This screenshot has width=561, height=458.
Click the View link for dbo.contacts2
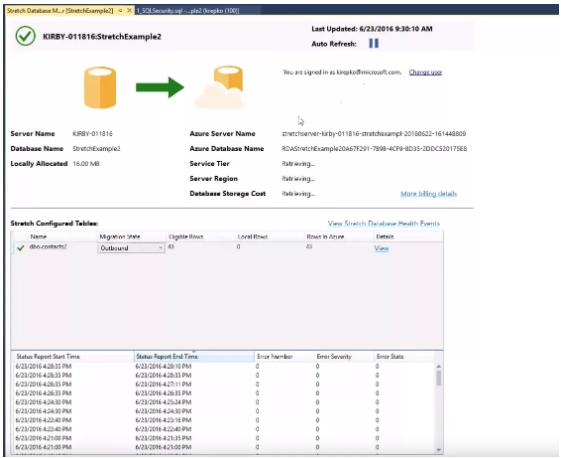(x=381, y=248)
